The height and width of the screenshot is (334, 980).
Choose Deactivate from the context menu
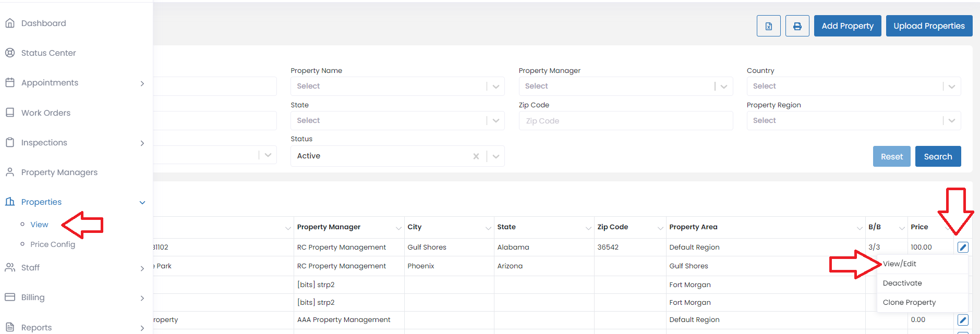[902, 283]
